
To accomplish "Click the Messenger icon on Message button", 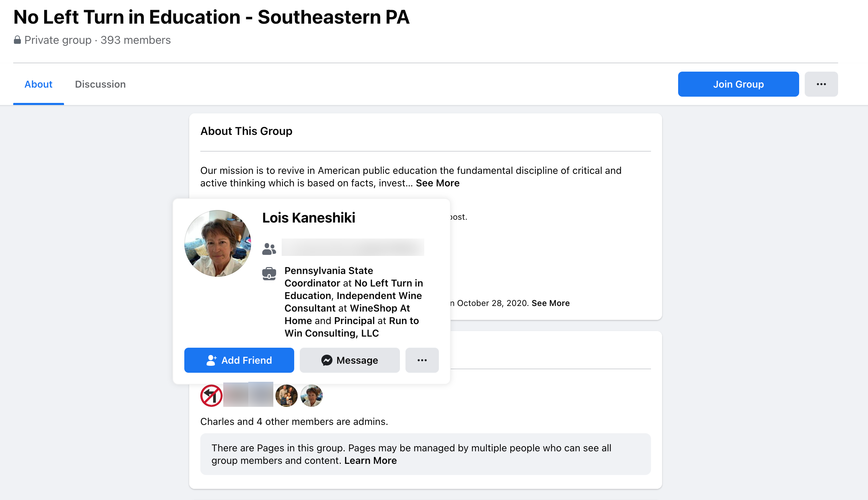I will [x=327, y=361].
